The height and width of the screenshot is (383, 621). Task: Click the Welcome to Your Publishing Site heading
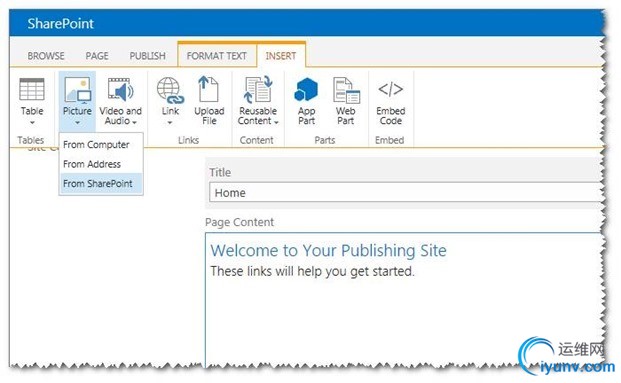click(x=328, y=250)
